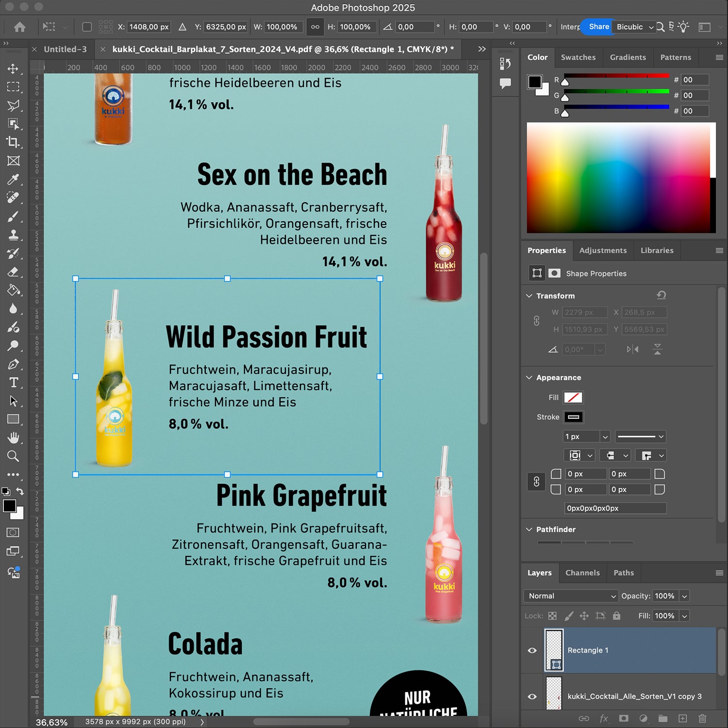Hide the Rectangle 1 layer

click(x=532, y=650)
